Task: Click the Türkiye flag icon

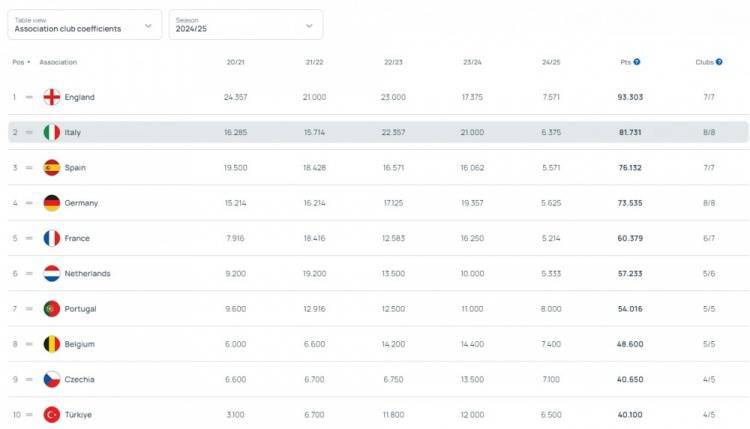Action: pos(52,414)
